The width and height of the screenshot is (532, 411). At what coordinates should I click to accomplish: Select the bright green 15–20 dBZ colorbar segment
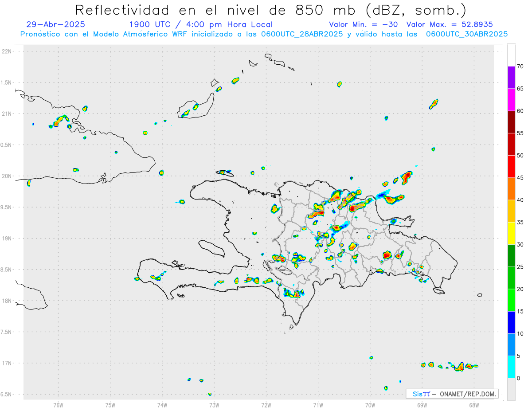[x=511, y=300]
